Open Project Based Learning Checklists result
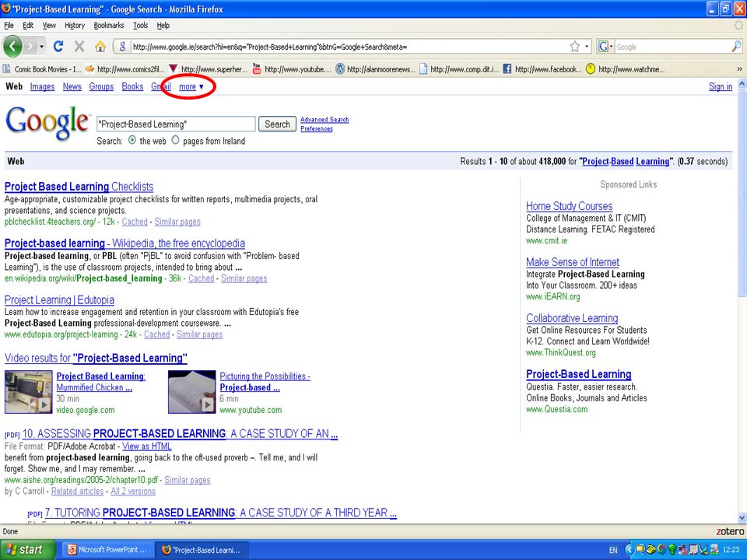The width and height of the screenshot is (747, 560). [x=79, y=187]
